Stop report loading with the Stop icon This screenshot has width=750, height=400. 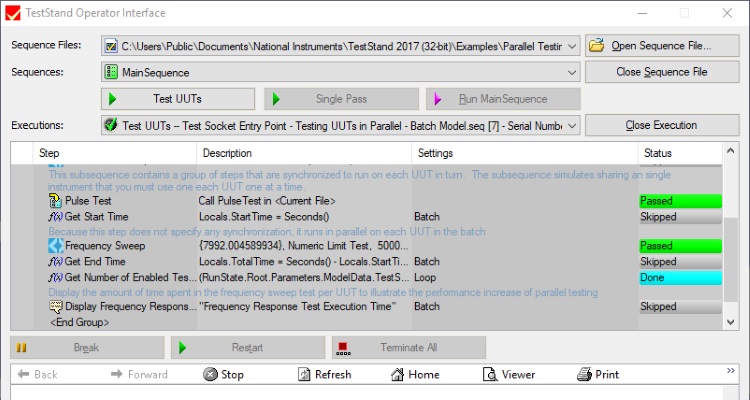pos(223,374)
